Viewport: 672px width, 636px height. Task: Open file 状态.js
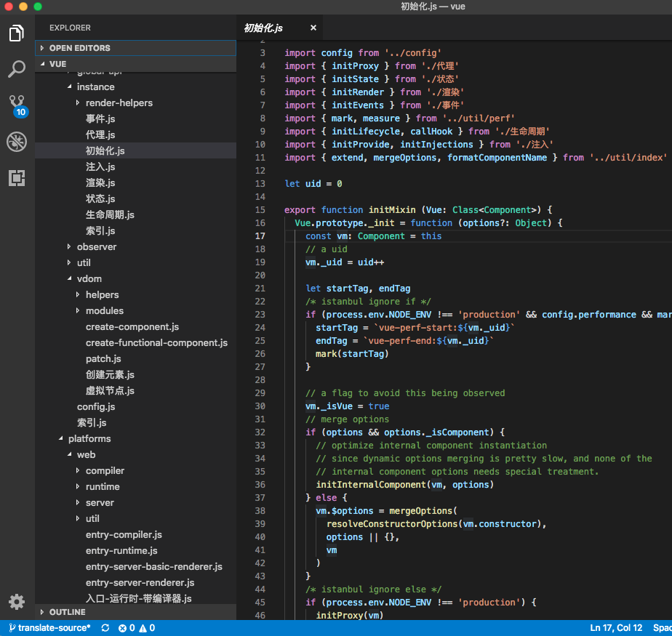click(x=135, y=198)
